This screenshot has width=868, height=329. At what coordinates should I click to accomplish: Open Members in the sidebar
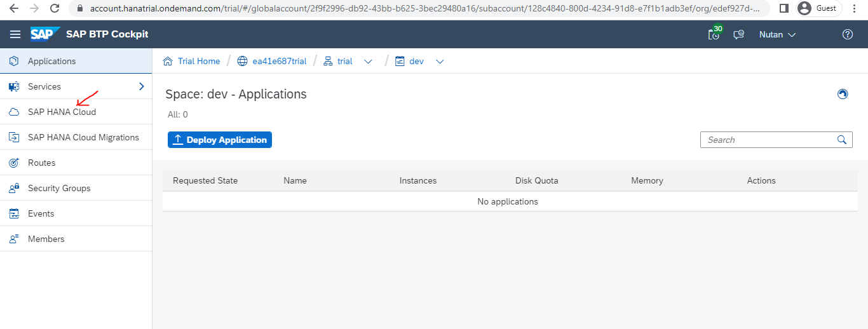tap(76, 239)
